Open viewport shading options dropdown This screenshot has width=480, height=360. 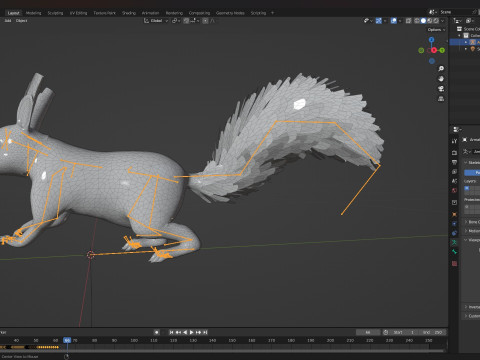point(443,21)
